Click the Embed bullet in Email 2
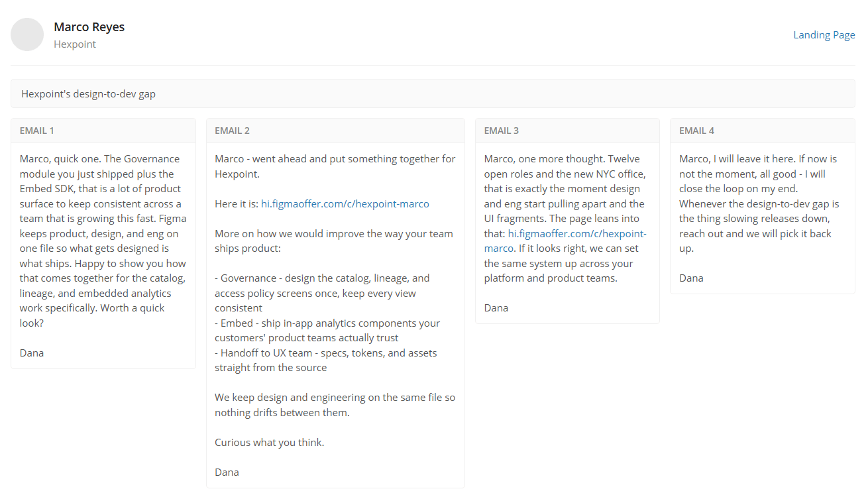The height and width of the screenshot is (499, 868). point(327,331)
